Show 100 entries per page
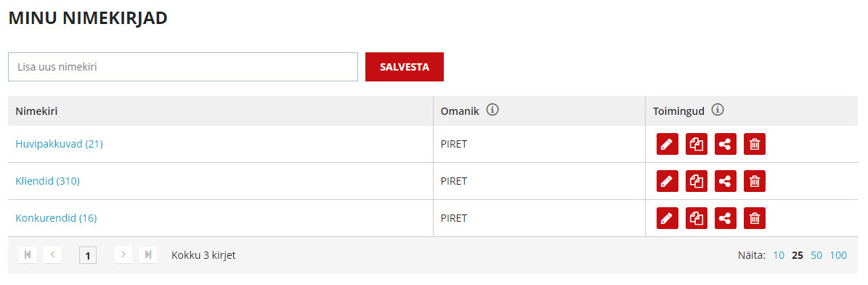Screen dimensions: 868x285 click(838, 255)
